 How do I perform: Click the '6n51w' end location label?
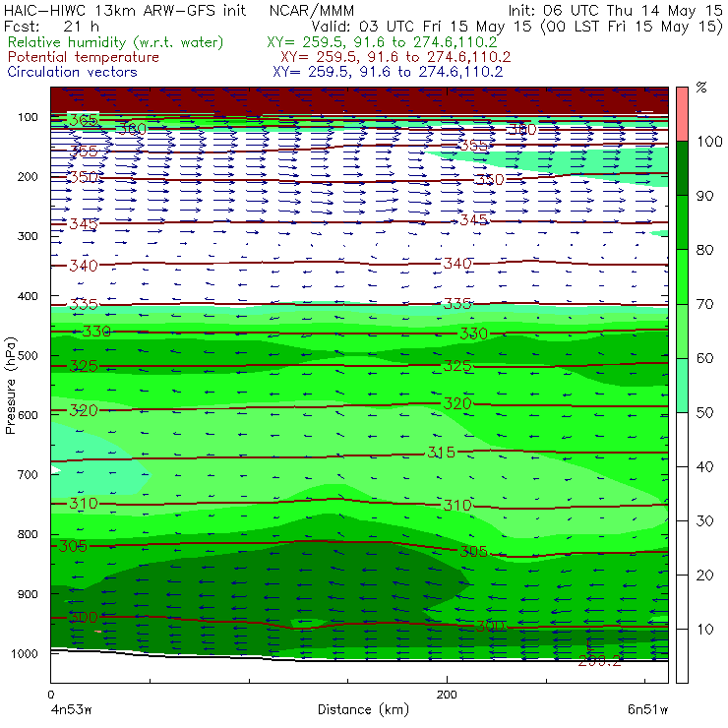(647, 709)
